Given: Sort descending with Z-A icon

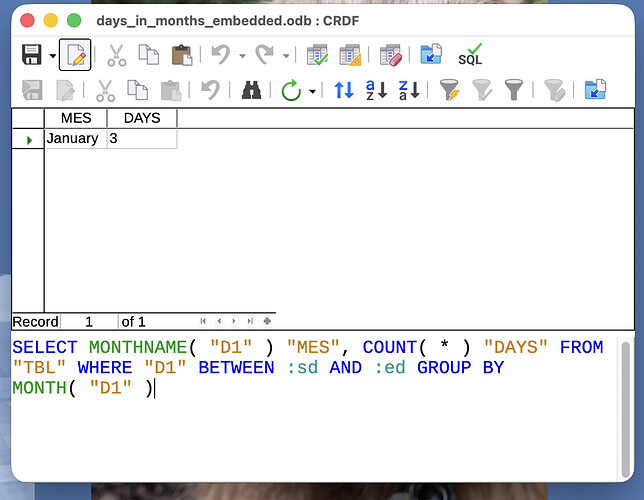Looking at the screenshot, I should coord(409,90).
